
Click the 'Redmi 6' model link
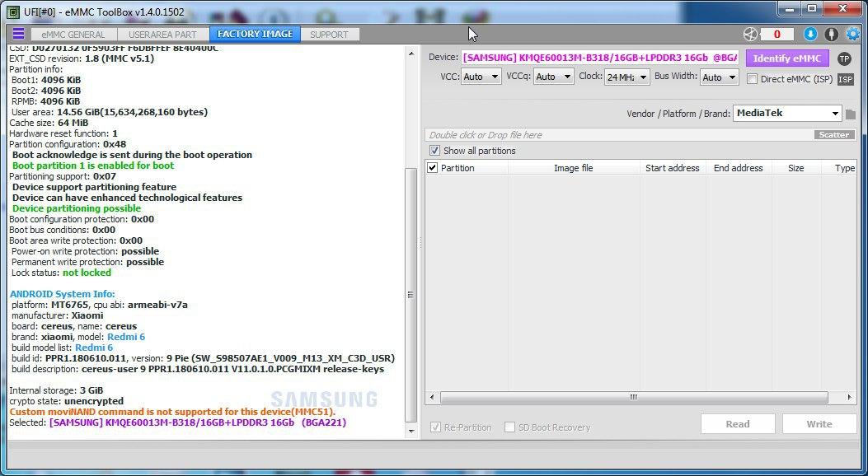click(x=126, y=337)
